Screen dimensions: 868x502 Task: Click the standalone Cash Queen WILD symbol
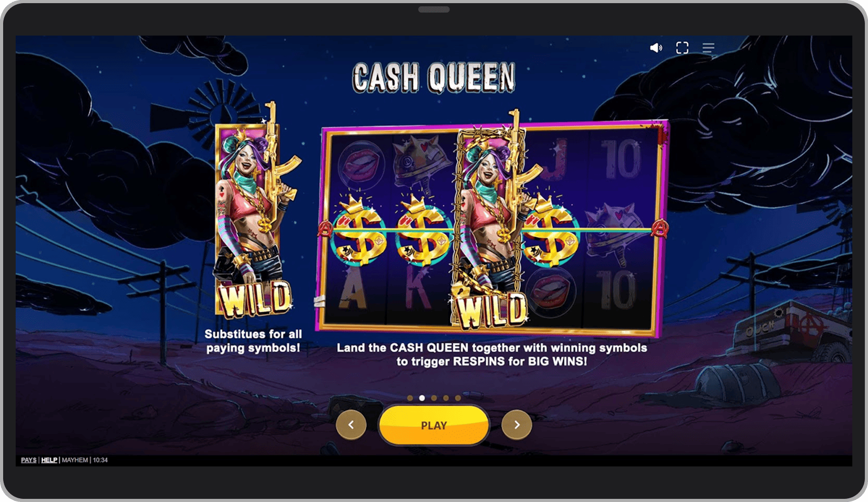pos(254,212)
